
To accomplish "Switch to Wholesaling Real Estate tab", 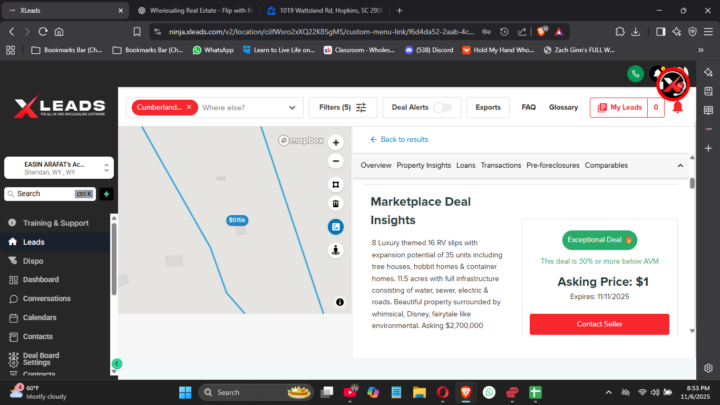I will pyautogui.click(x=196, y=11).
